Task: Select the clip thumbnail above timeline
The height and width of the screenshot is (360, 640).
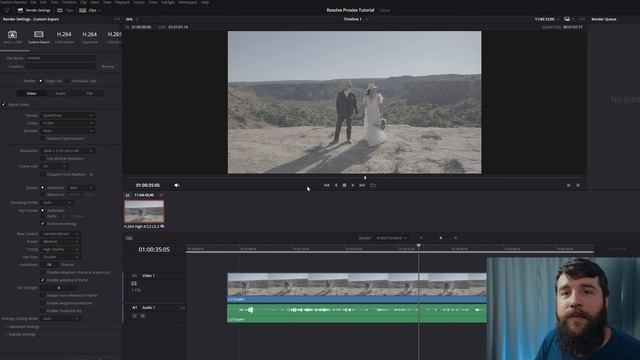Action: [144, 211]
